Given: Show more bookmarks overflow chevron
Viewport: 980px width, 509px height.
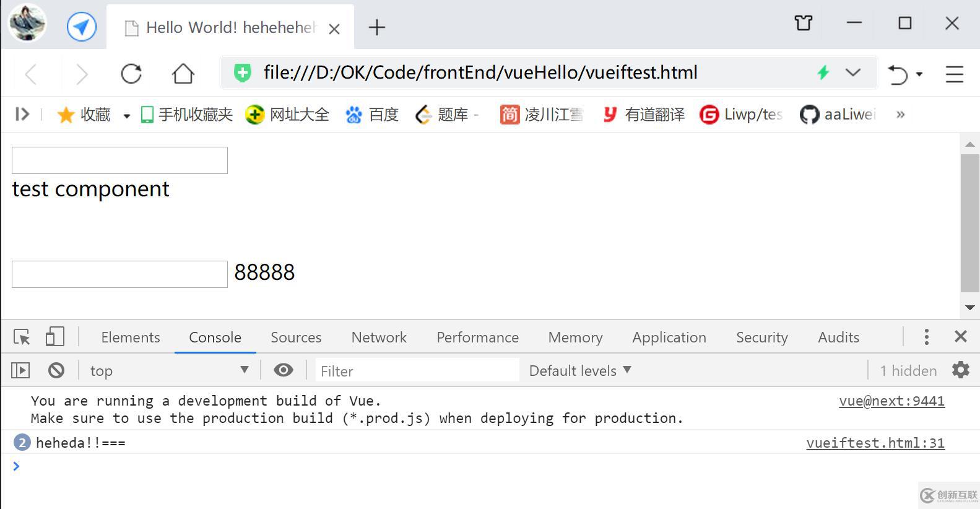Looking at the screenshot, I should [x=901, y=115].
